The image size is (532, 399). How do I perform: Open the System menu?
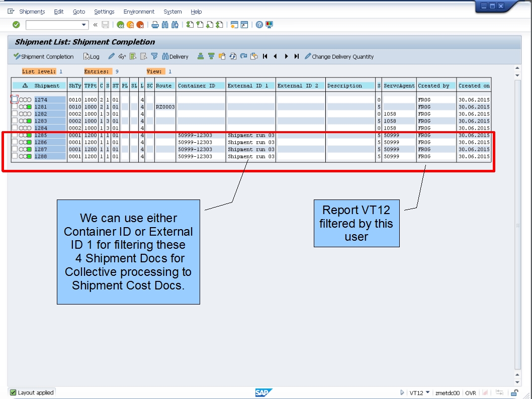click(x=172, y=12)
